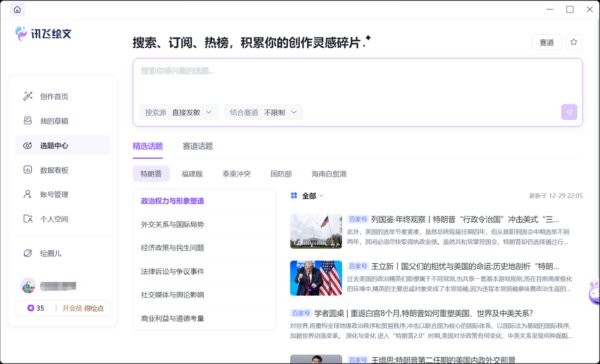Click the Trump with flags article thumbnail

[316, 278]
